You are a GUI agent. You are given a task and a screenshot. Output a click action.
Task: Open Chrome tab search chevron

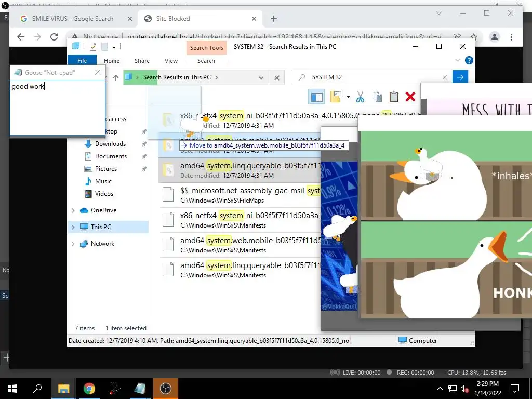(438, 13)
